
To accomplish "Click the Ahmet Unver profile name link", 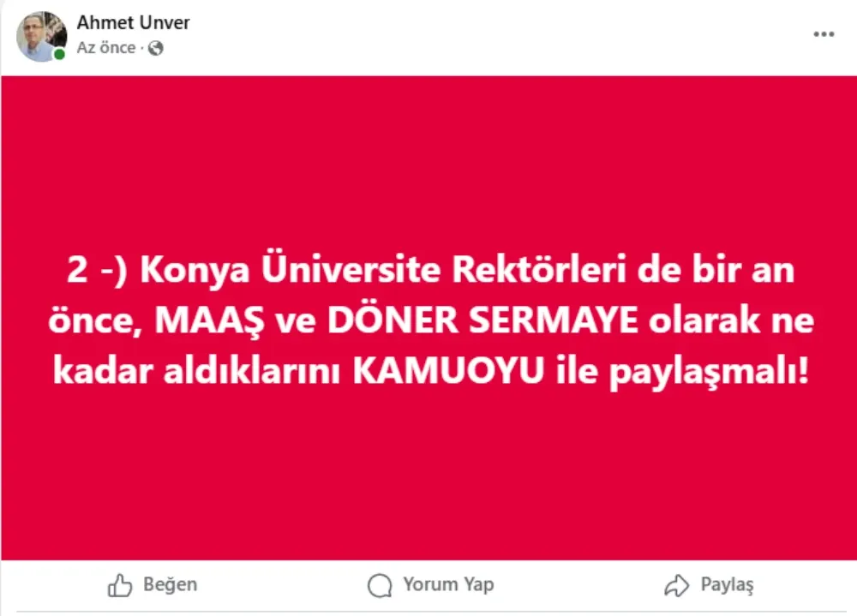I will (133, 22).
